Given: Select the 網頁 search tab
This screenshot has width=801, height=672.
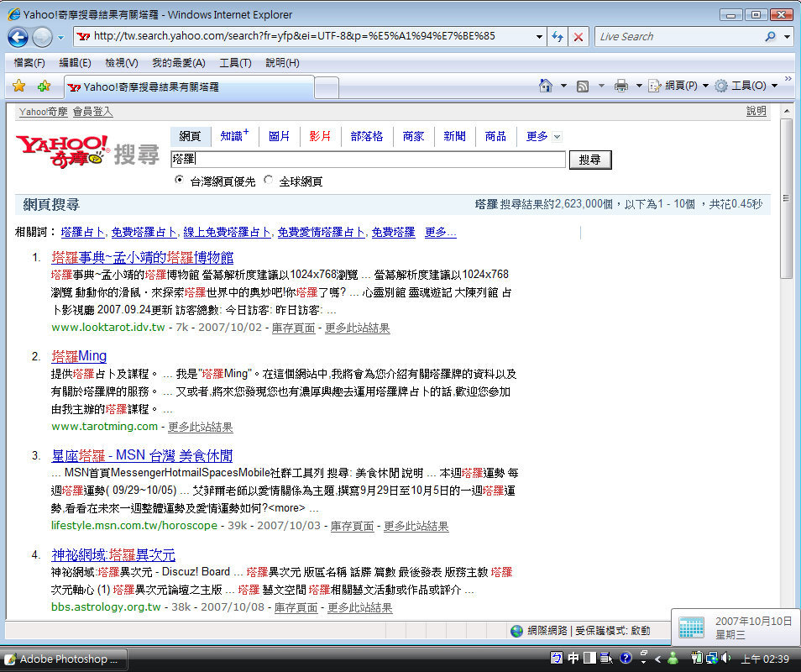Looking at the screenshot, I should (x=190, y=136).
